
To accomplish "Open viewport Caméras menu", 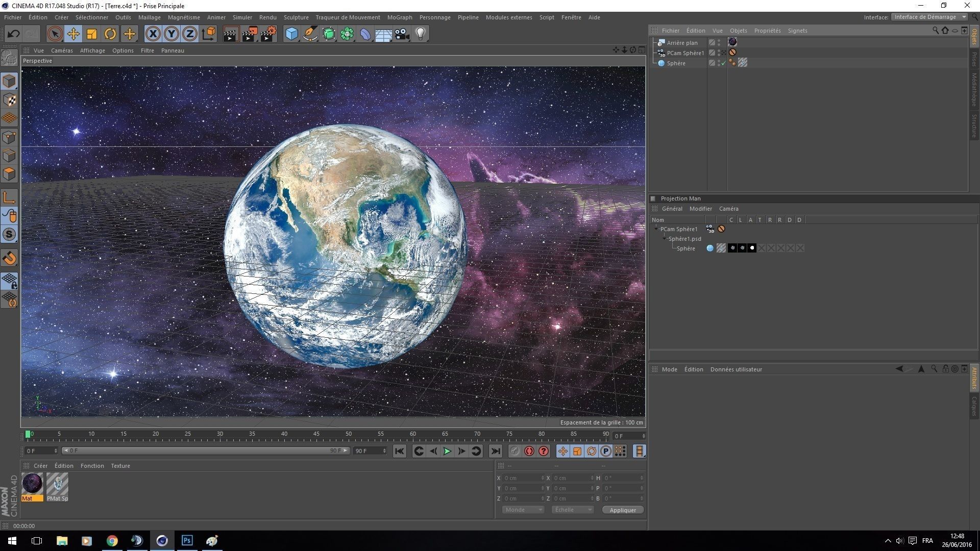I will pyautogui.click(x=62, y=51).
